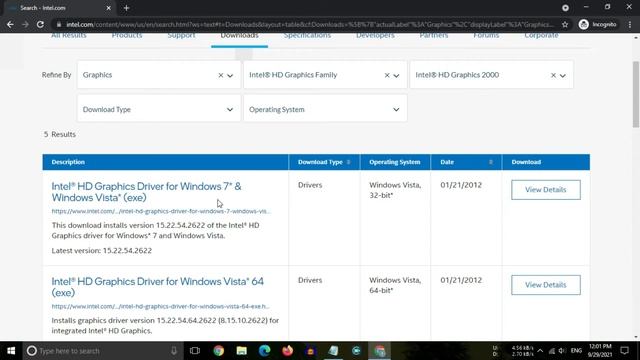The image size is (640, 360).
Task: Click the vertical page scrollbar
Action: click(636, 95)
